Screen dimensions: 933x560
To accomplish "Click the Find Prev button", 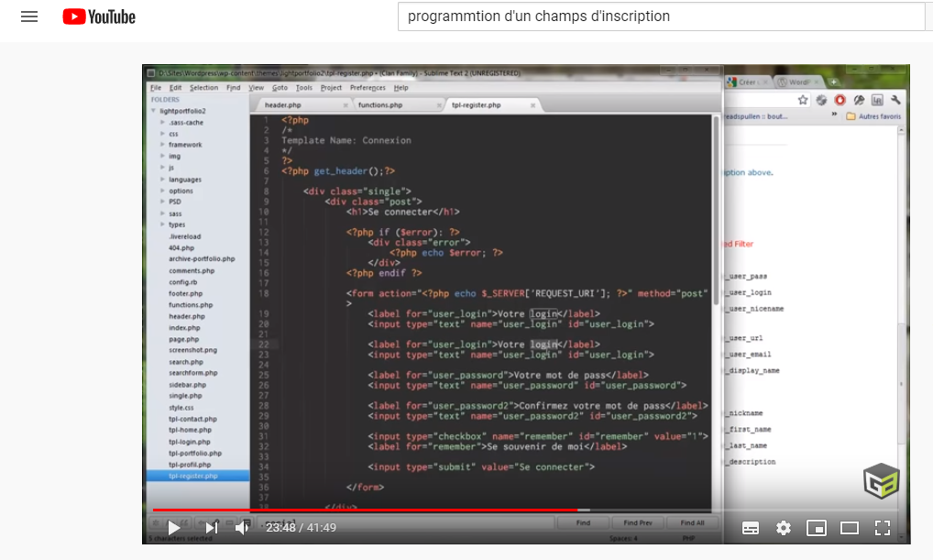I will tap(638, 522).
